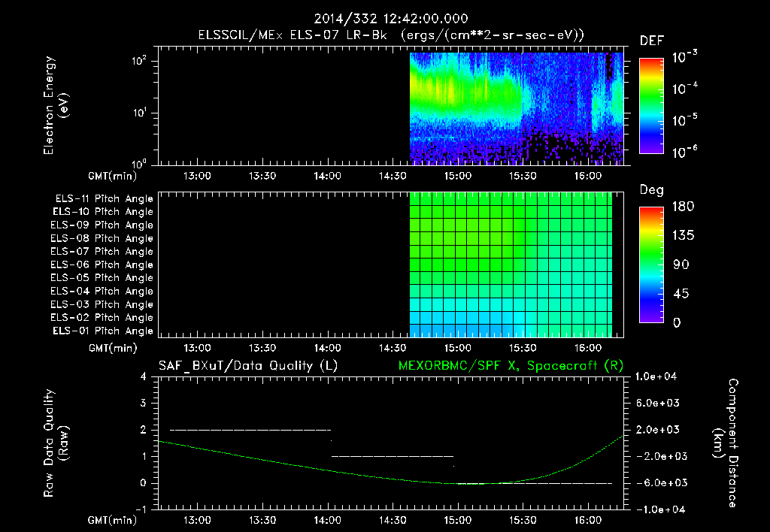
Task: Select the ELS-02 Pitch Angle row label
Action: click(102, 318)
